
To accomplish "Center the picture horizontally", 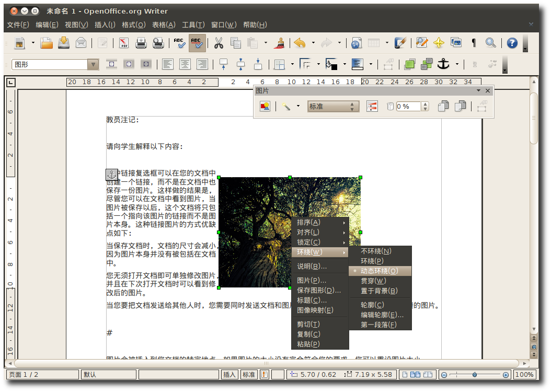I will 185,64.
